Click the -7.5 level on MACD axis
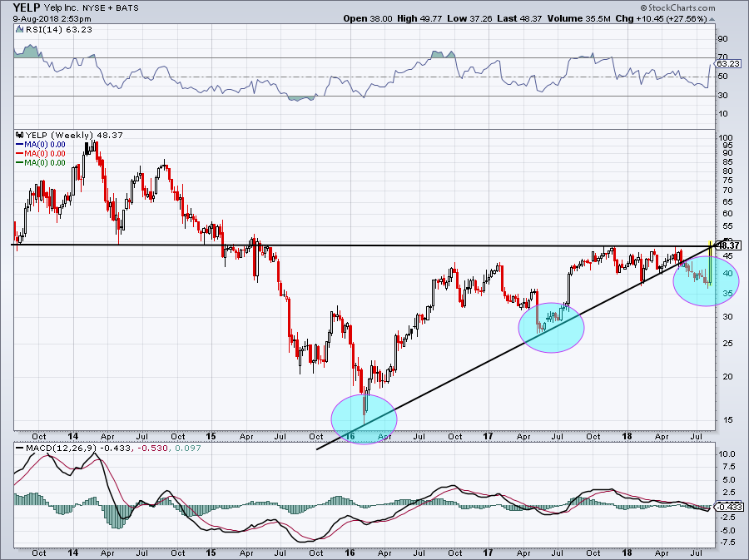The image size is (749, 560). 726,543
